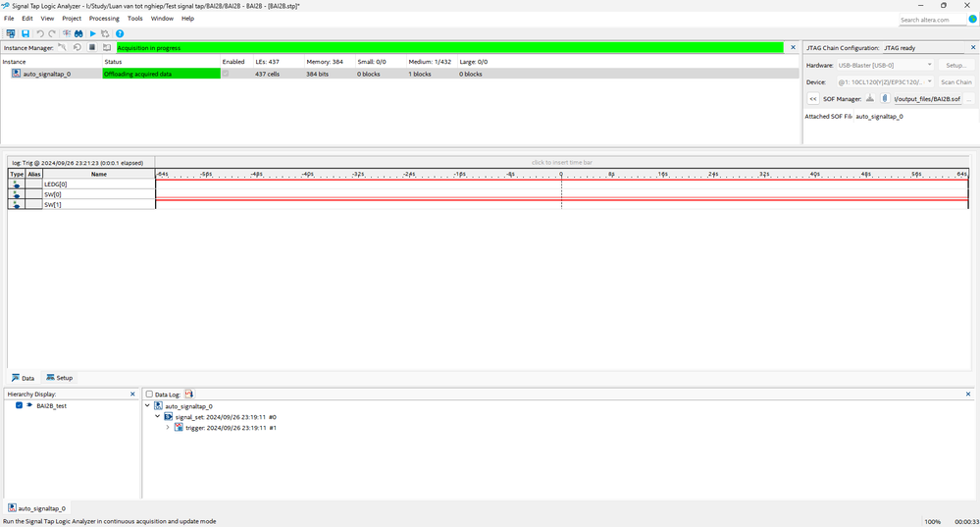980x527 pixels.
Task: Toggle the BAI2B_test hierarchy checkbox
Action: pos(19,405)
